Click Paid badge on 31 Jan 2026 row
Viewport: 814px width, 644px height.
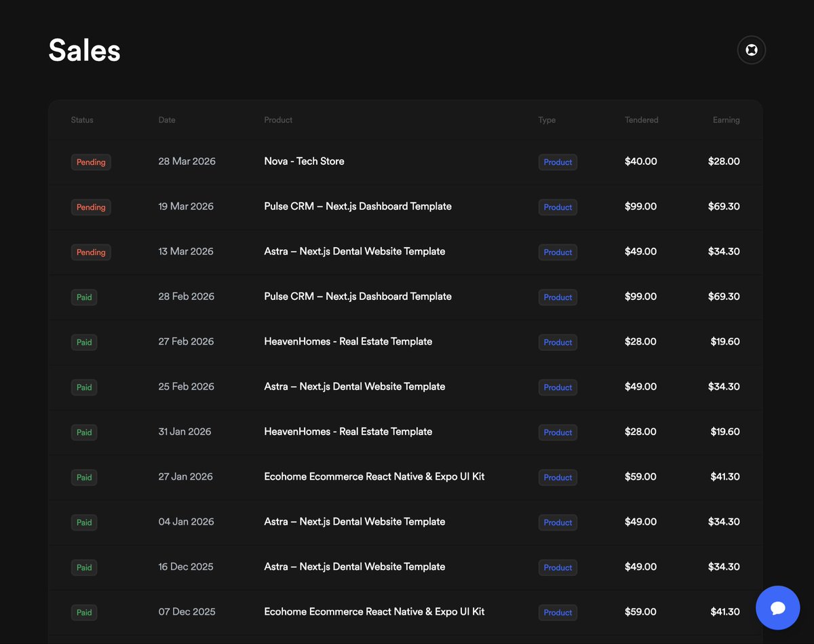coord(84,432)
